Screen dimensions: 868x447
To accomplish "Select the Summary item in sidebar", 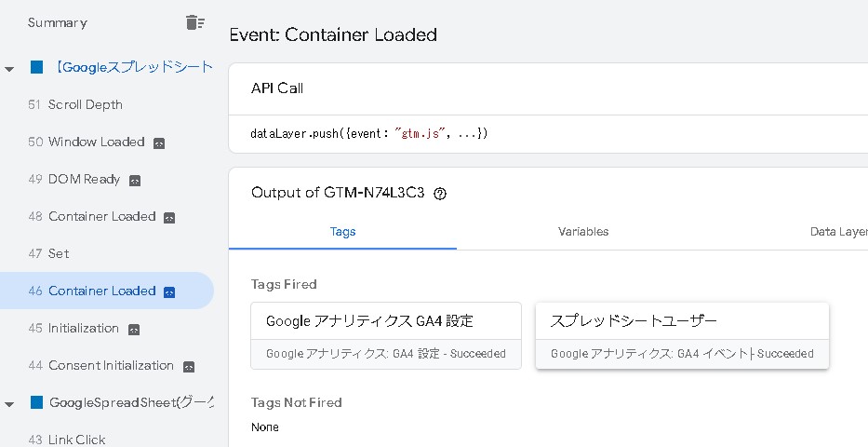I will coord(58,22).
